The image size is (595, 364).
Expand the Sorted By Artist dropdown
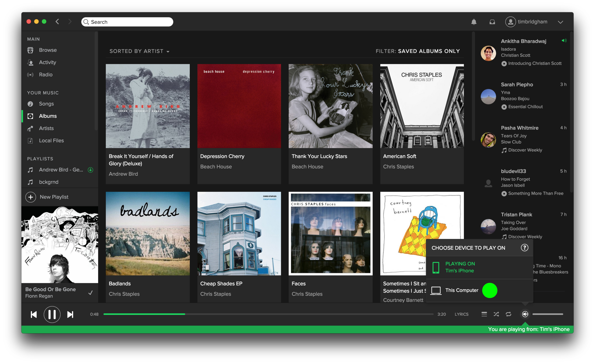tap(139, 51)
